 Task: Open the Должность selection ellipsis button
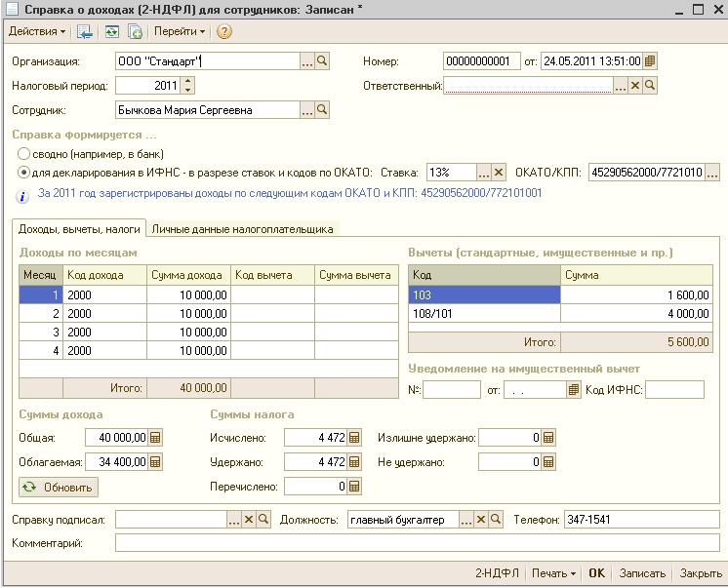466,520
